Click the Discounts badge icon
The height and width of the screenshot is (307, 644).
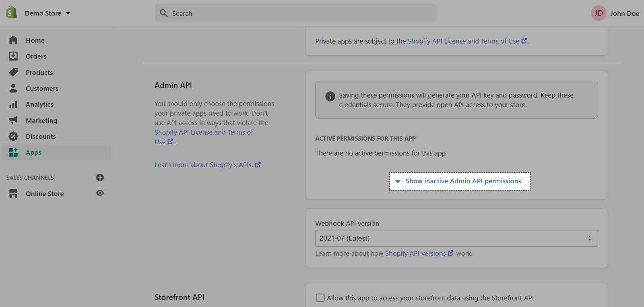tap(13, 136)
